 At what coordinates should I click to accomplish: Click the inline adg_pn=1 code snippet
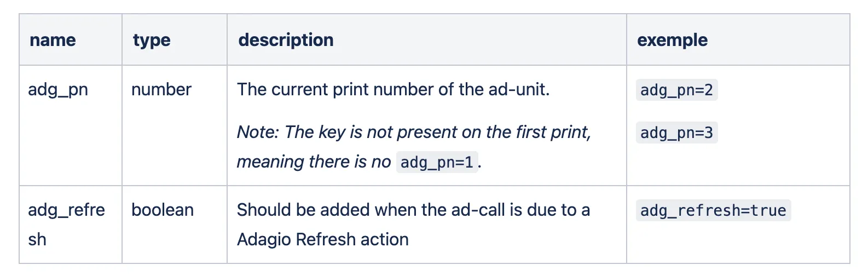pos(437,163)
